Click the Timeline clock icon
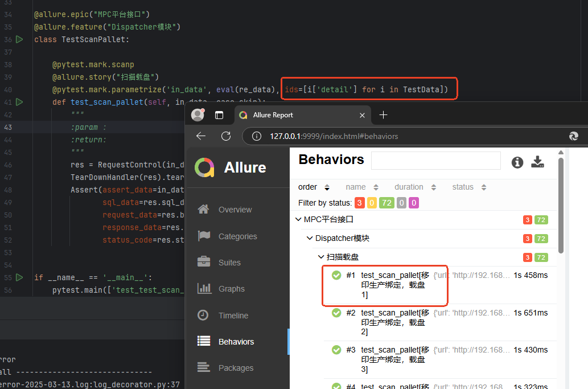 (x=203, y=315)
